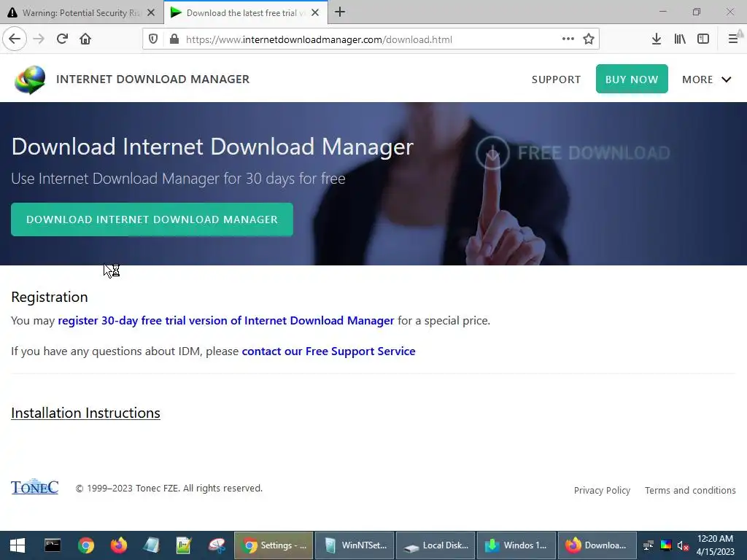This screenshot has height=560, width=747.
Task: Open Terms and conditions page
Action: [x=690, y=491]
